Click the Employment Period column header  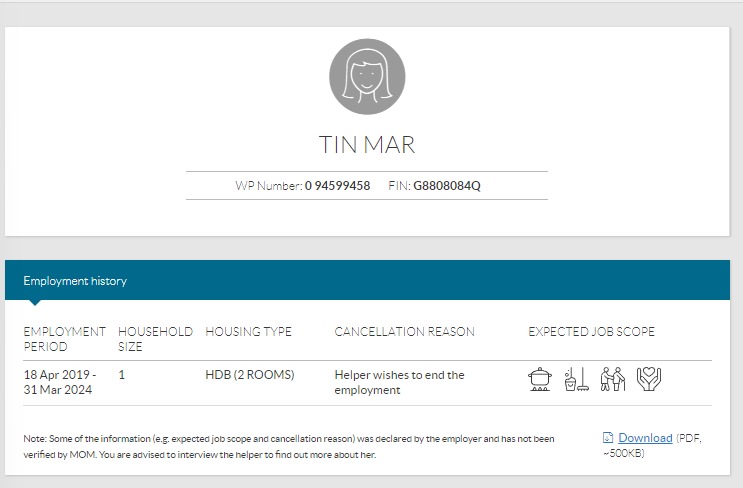64,339
